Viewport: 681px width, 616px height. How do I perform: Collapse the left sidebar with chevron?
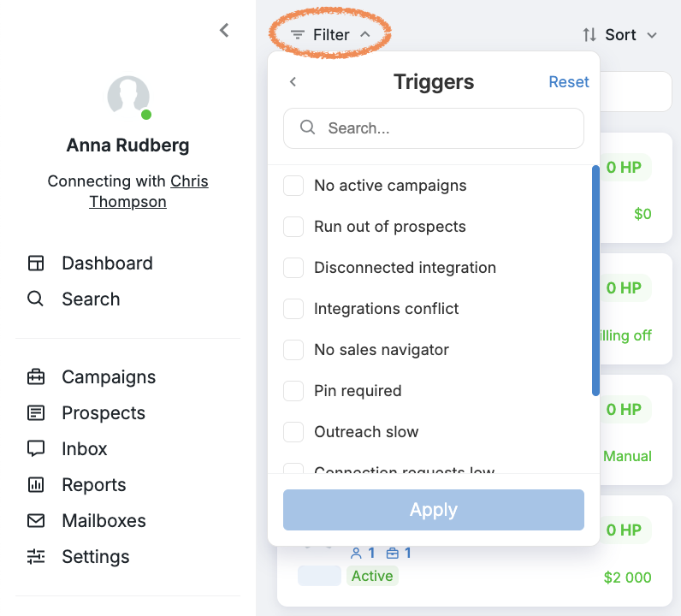click(224, 31)
